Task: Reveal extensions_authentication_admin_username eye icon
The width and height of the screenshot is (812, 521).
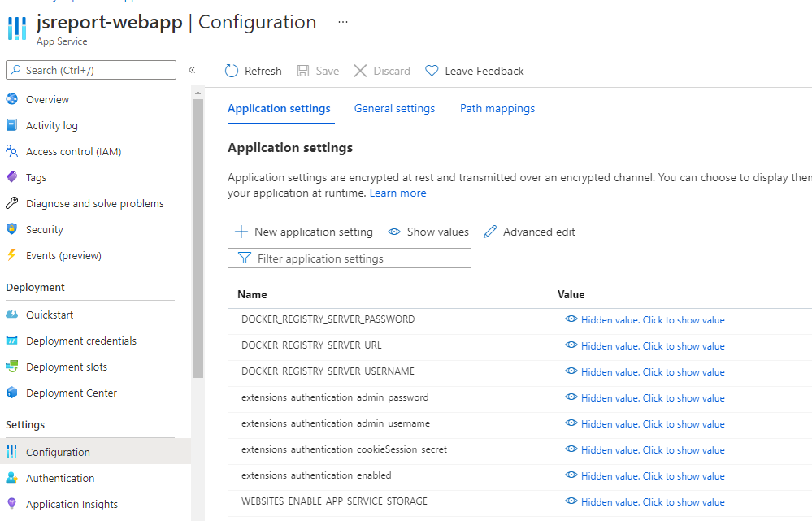Action: [x=571, y=423]
